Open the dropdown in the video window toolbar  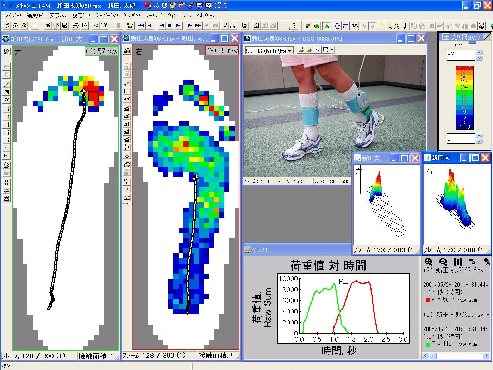click(x=269, y=50)
